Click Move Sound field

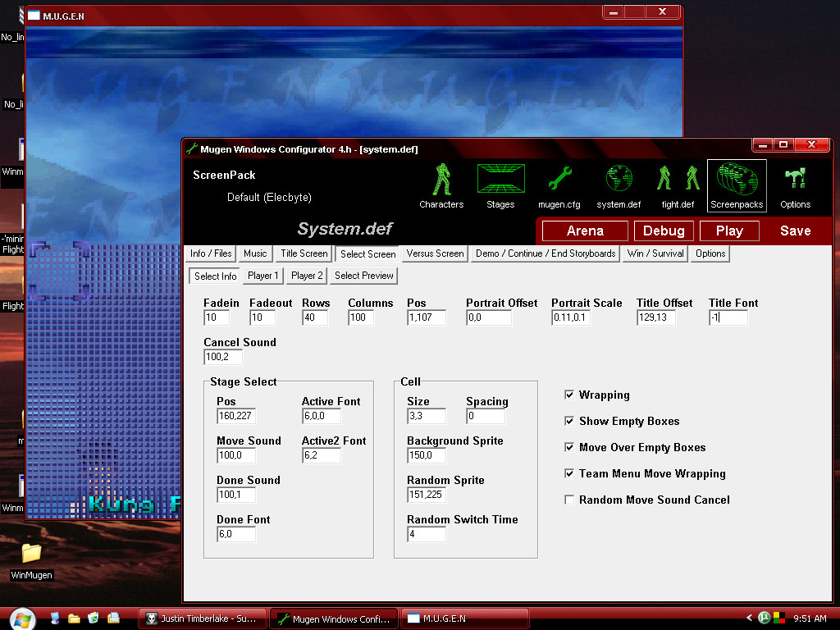click(x=236, y=455)
